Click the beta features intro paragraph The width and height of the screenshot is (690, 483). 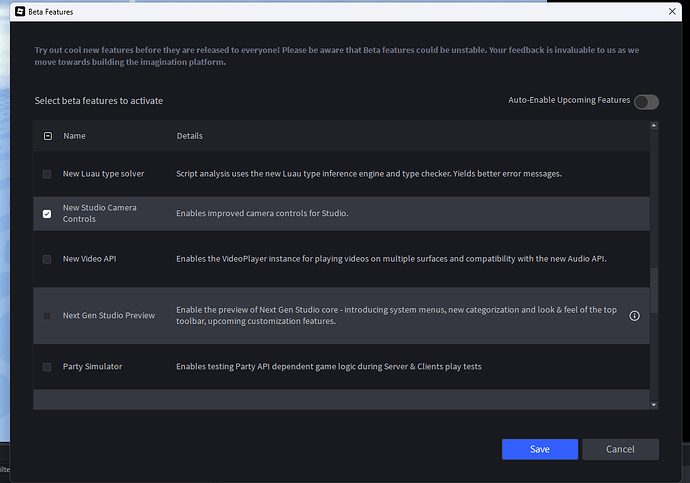[337, 56]
